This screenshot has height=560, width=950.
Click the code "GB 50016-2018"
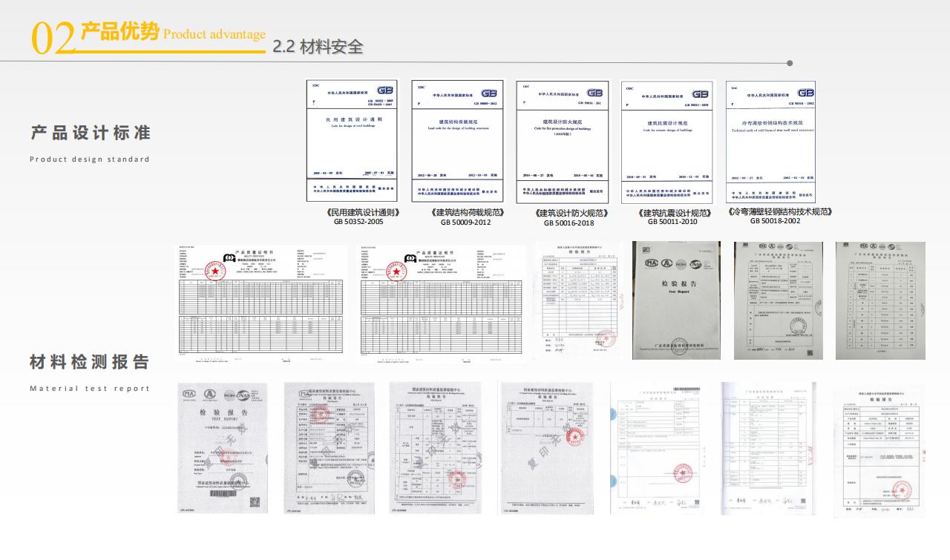(x=569, y=223)
